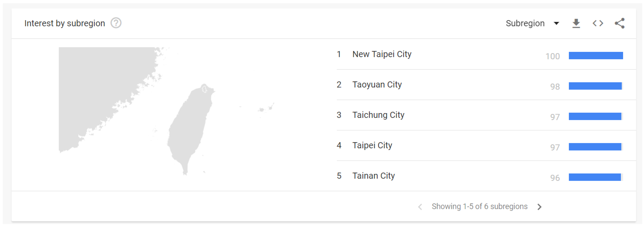Open Taichung City entry
The width and height of the screenshot is (644, 226).
(x=378, y=115)
